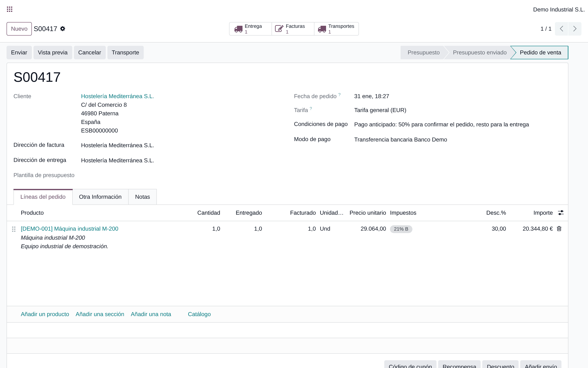Open the Modo de pago field
588x368 pixels.
[x=401, y=140]
